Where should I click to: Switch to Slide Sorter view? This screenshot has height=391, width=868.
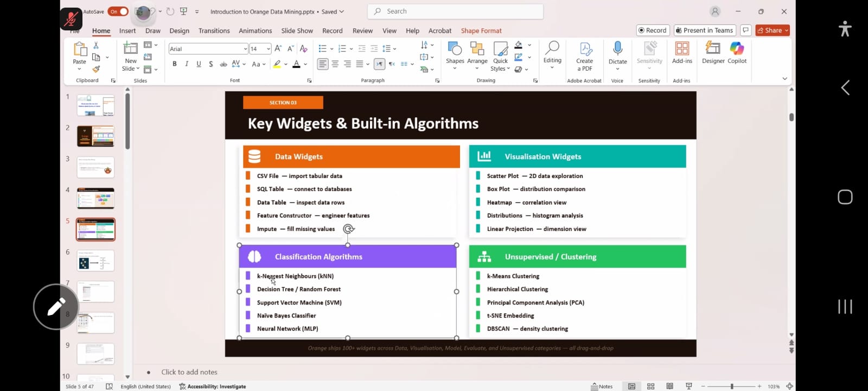650,386
